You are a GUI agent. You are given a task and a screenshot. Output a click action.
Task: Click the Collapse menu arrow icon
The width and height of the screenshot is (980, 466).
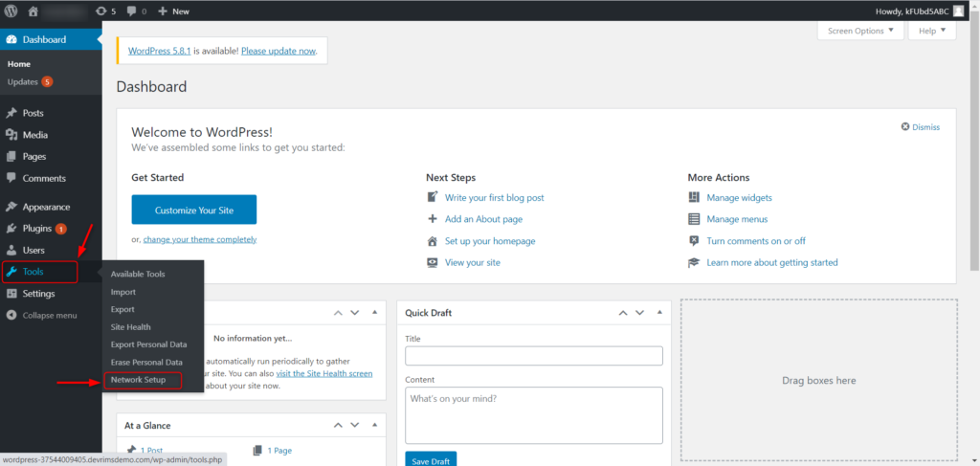point(11,316)
